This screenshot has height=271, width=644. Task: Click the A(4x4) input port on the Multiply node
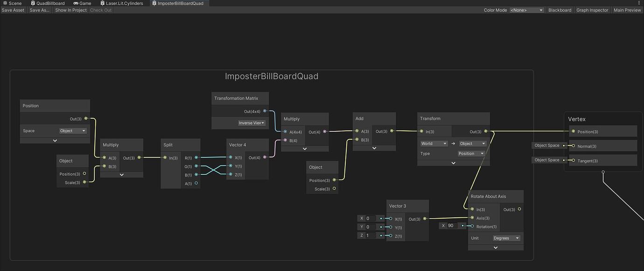[x=286, y=132]
